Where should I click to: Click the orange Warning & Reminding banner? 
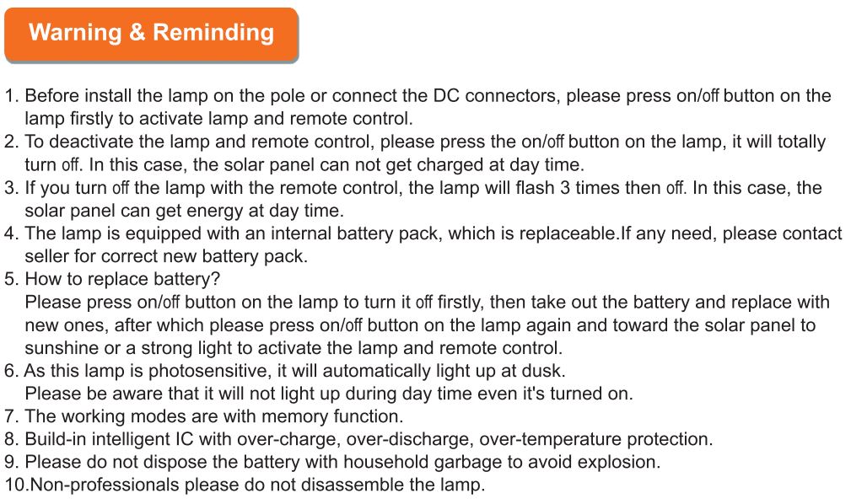(152, 34)
